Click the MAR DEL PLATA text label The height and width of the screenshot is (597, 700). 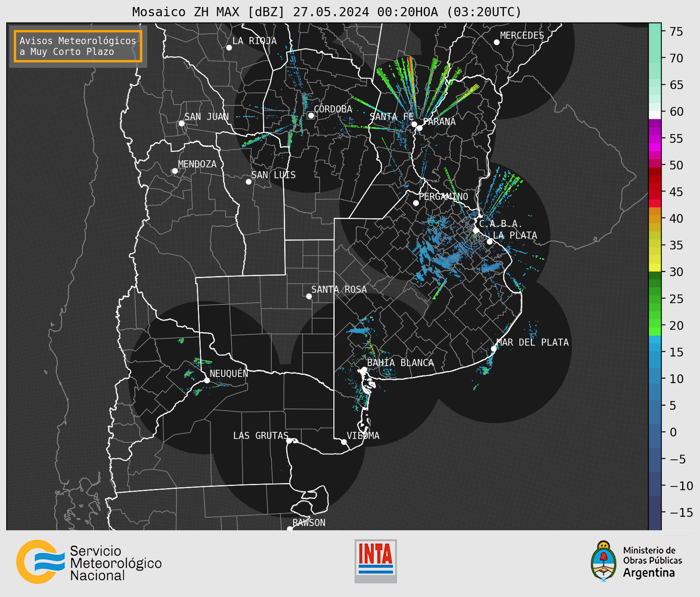(533, 343)
